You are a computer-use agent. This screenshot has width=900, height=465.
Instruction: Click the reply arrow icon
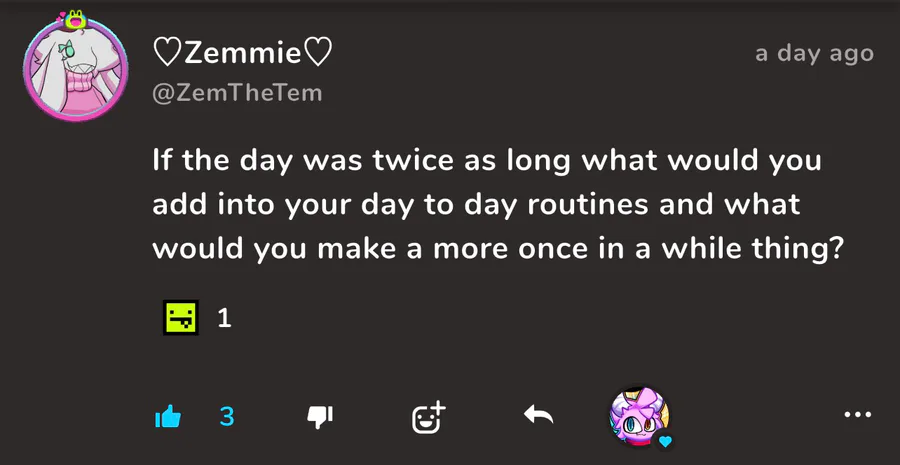coord(538,415)
